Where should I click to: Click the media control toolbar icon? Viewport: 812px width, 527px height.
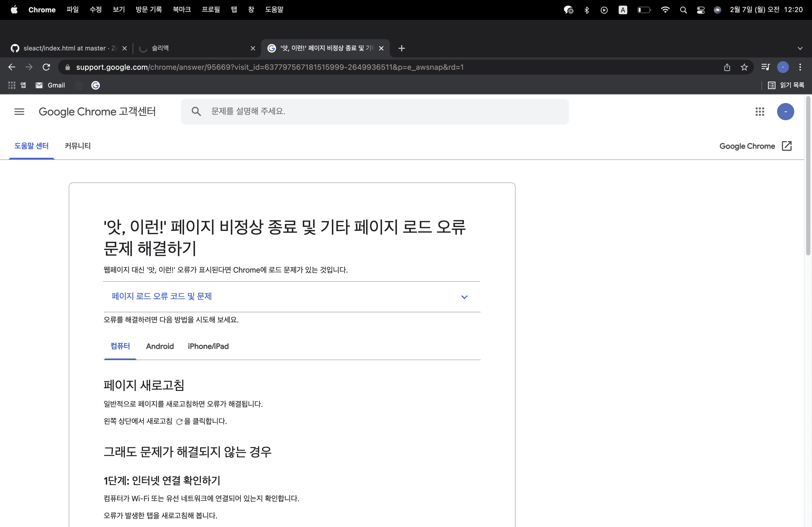coord(765,67)
